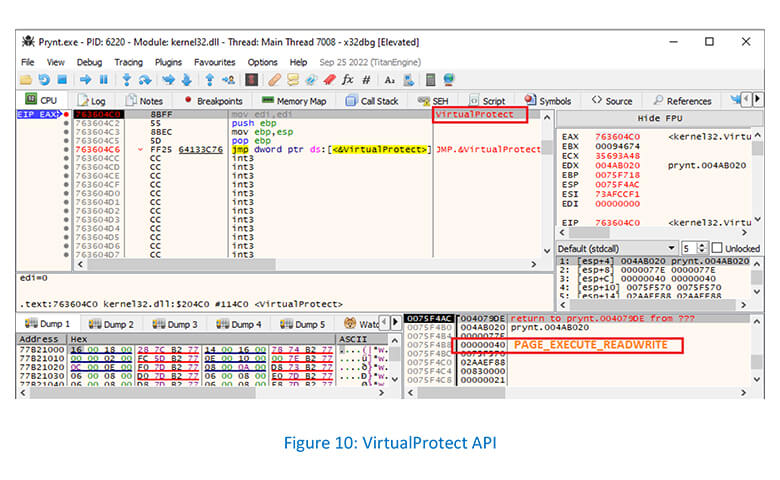The height and width of the screenshot is (480, 780).
Task: Open string references with the A icon
Action: [x=390, y=80]
